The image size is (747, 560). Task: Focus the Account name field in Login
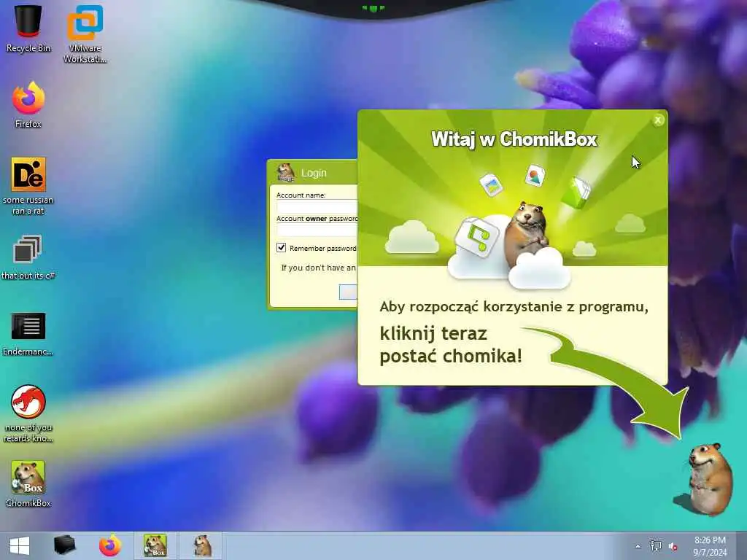point(317,206)
